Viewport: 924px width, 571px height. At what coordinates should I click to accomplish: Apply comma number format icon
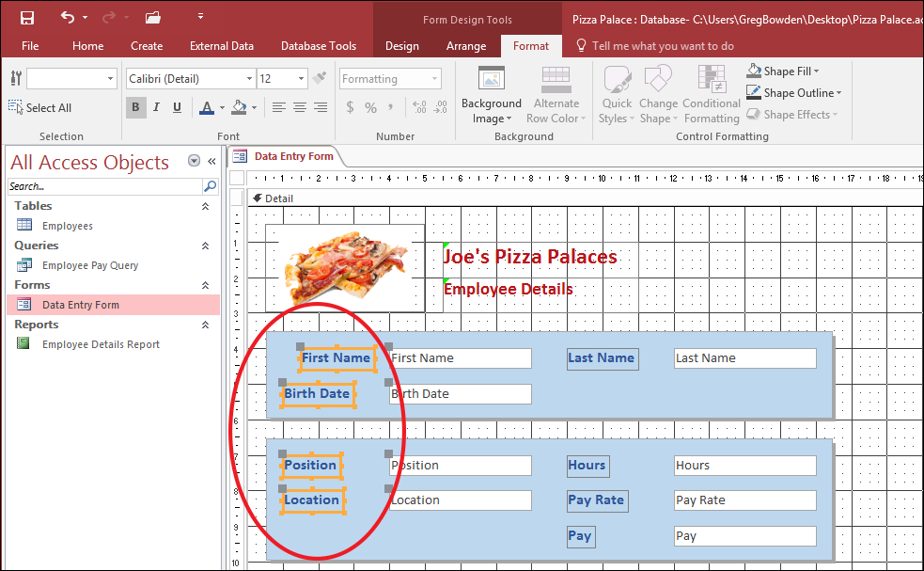[x=390, y=107]
